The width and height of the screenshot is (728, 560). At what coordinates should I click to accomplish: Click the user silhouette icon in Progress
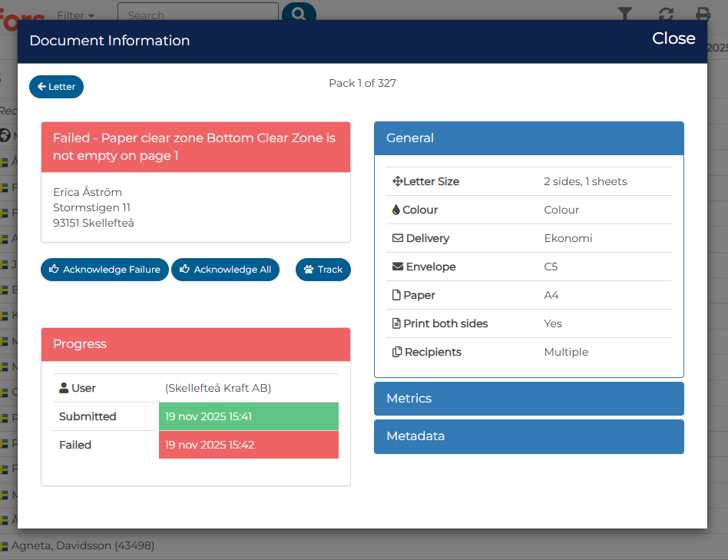click(64, 388)
